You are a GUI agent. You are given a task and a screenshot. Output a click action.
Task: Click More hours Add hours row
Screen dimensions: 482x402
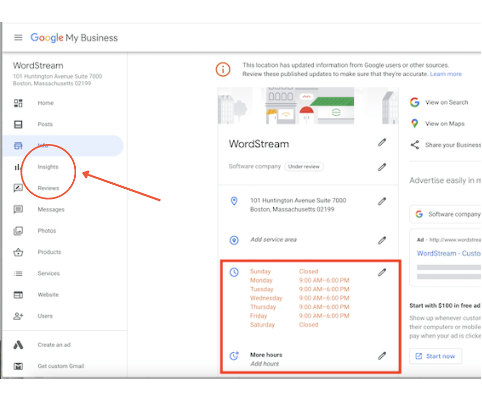[308, 359]
